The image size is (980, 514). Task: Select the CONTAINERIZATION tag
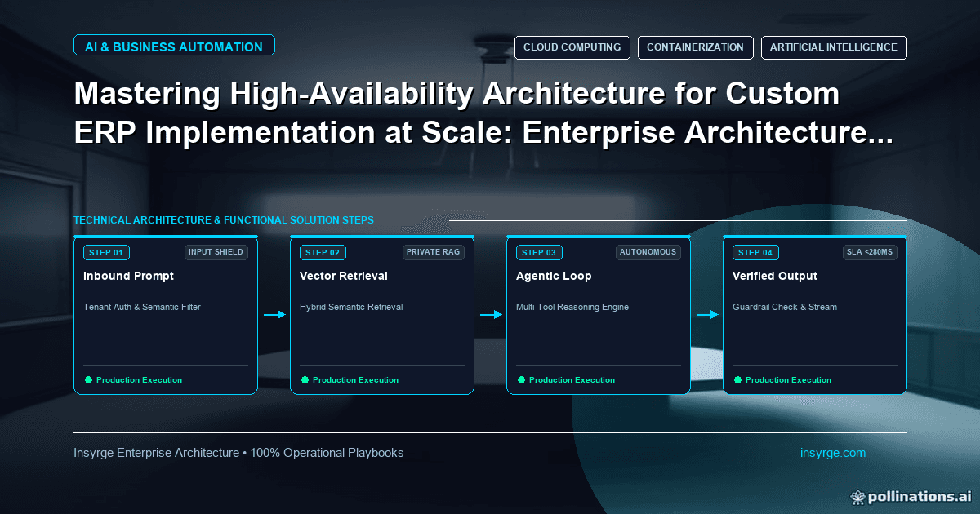695,47
